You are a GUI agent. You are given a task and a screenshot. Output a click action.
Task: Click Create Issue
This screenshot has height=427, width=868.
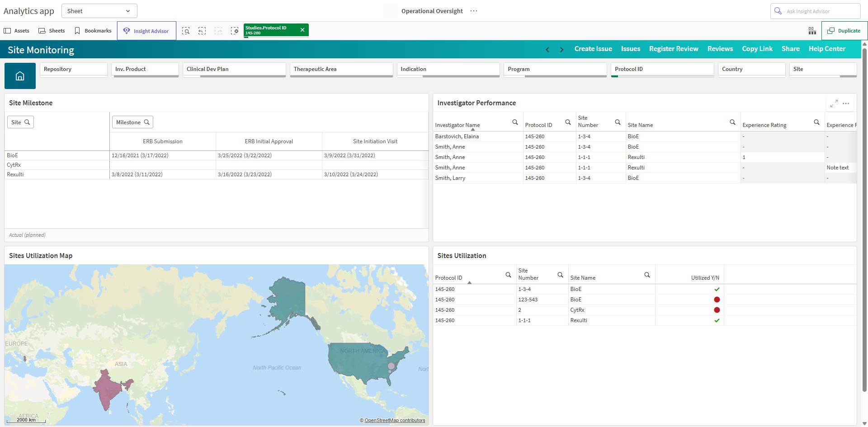(x=593, y=49)
